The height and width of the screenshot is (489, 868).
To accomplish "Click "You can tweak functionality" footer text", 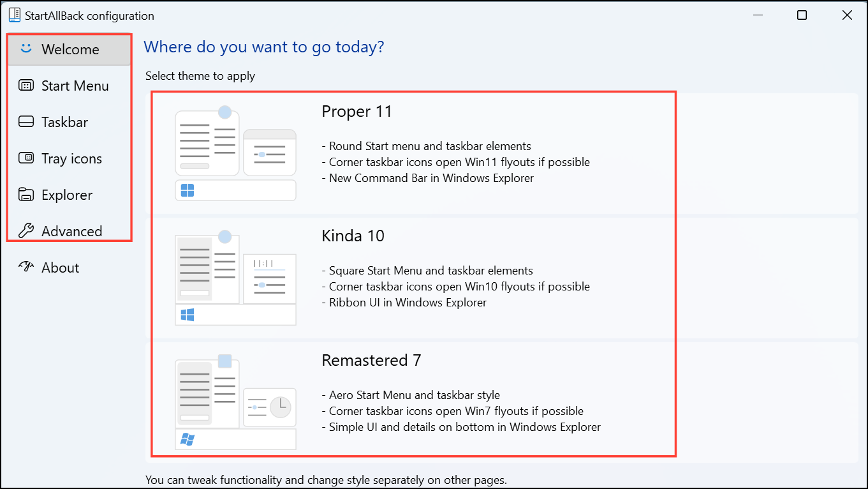I will (x=326, y=479).
